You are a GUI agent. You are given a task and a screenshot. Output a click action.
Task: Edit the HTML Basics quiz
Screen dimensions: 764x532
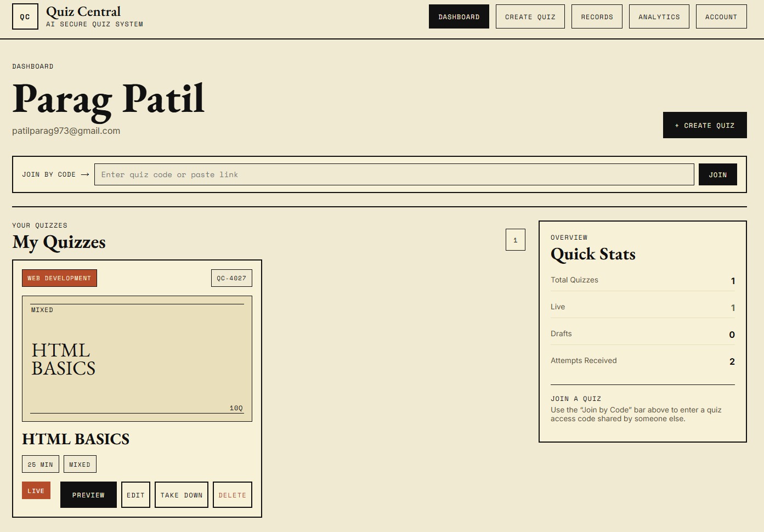point(135,495)
